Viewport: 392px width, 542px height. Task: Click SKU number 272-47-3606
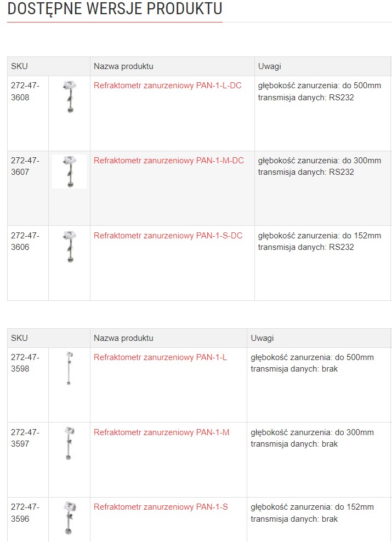click(x=25, y=241)
